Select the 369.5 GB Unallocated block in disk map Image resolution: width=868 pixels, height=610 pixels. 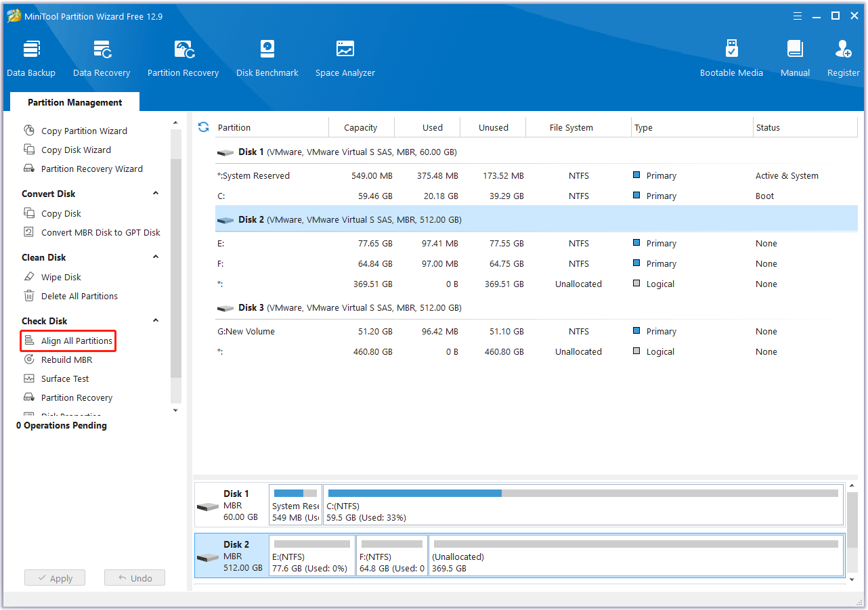[636, 556]
